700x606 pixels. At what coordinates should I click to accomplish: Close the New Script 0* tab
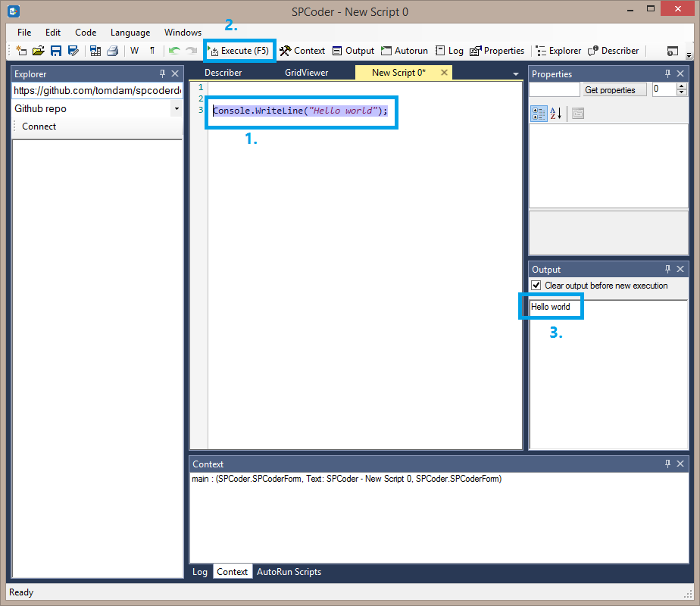click(x=444, y=72)
